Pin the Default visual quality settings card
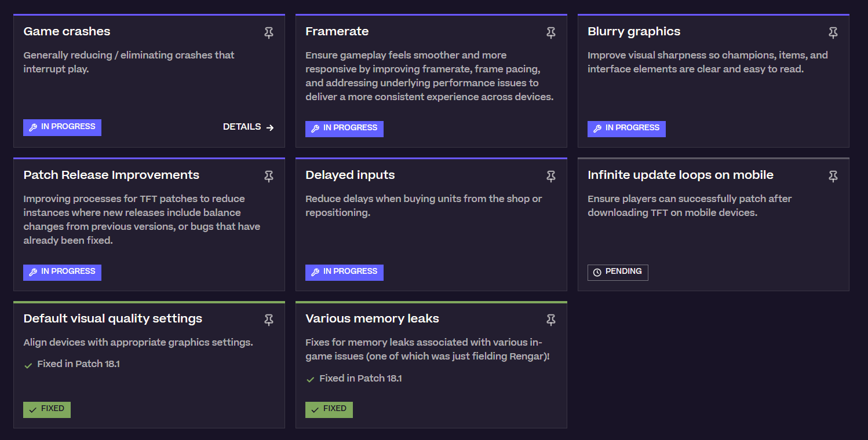The image size is (868, 440). pos(269,320)
